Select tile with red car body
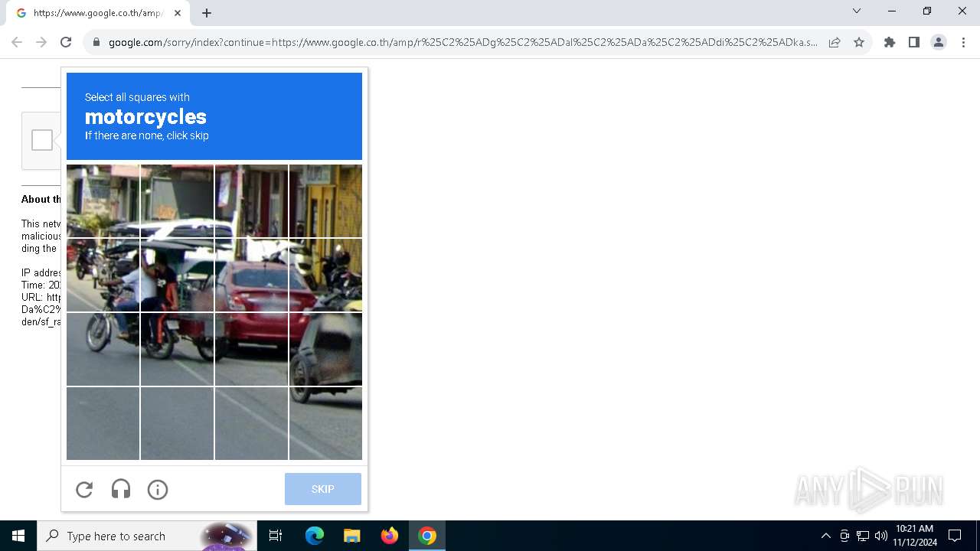The image size is (980, 551). pos(251,275)
